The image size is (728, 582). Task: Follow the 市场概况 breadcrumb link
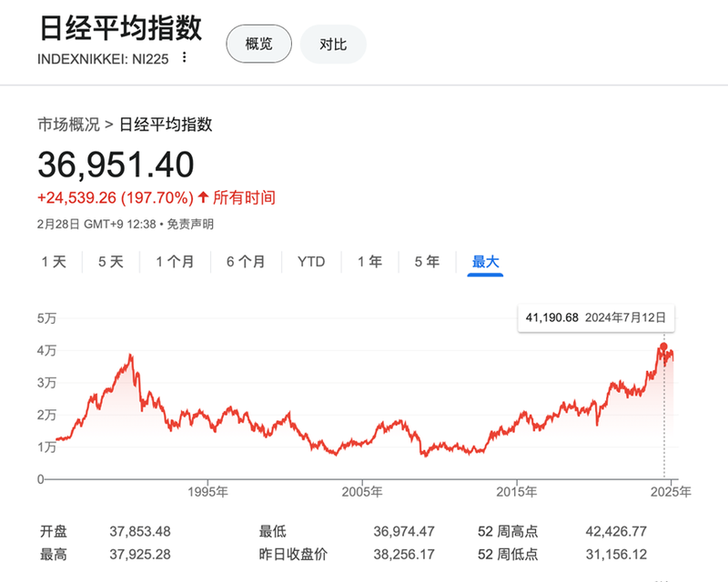69,125
